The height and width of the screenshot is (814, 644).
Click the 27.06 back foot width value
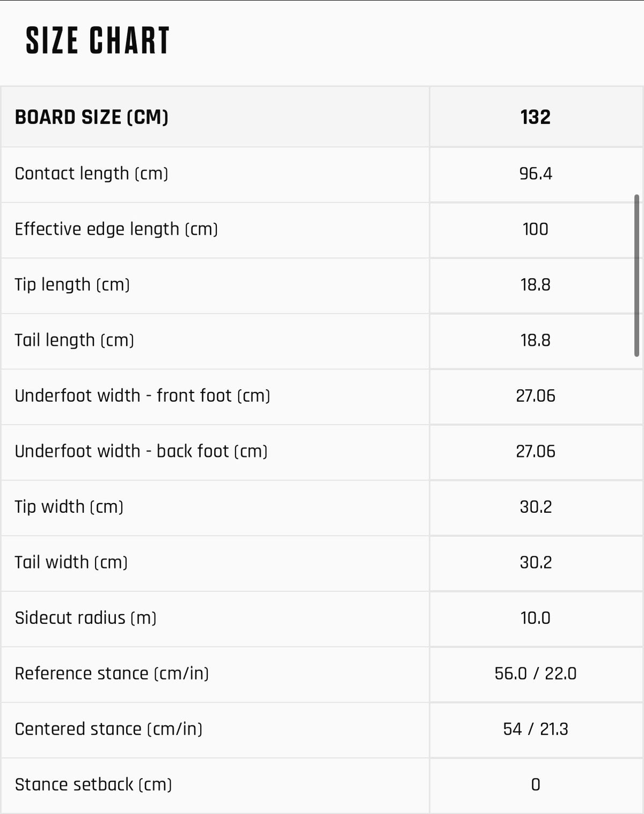coord(536,452)
